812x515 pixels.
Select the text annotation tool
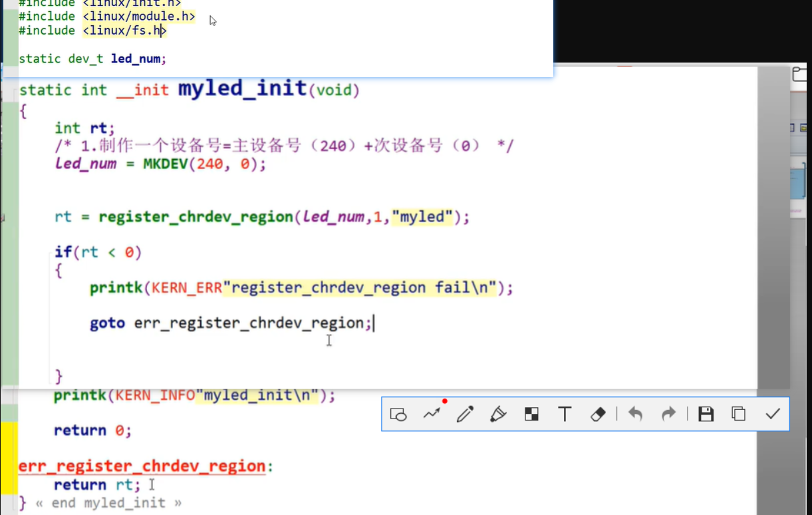[565, 415]
